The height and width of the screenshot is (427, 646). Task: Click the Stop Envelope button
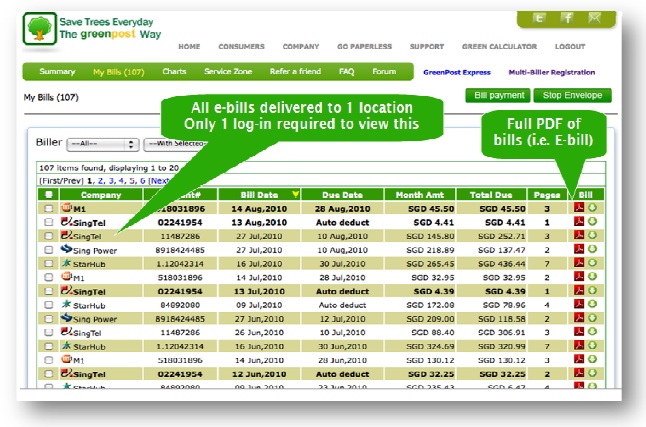point(572,95)
